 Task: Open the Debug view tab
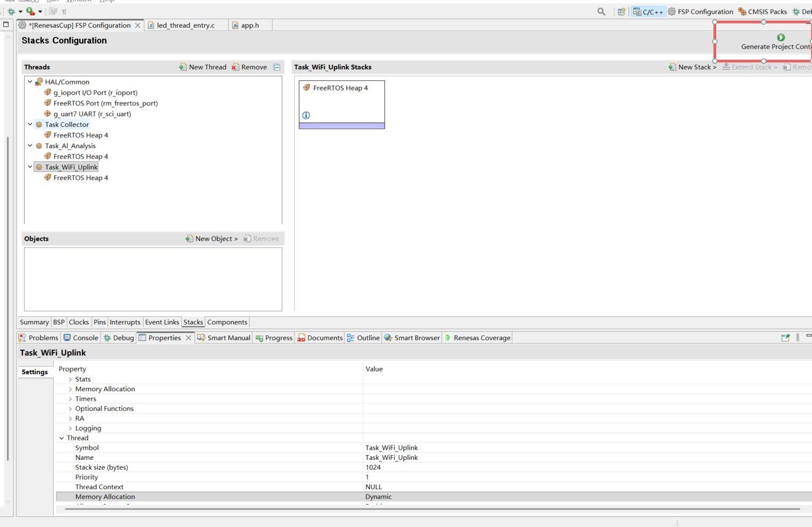(119, 338)
